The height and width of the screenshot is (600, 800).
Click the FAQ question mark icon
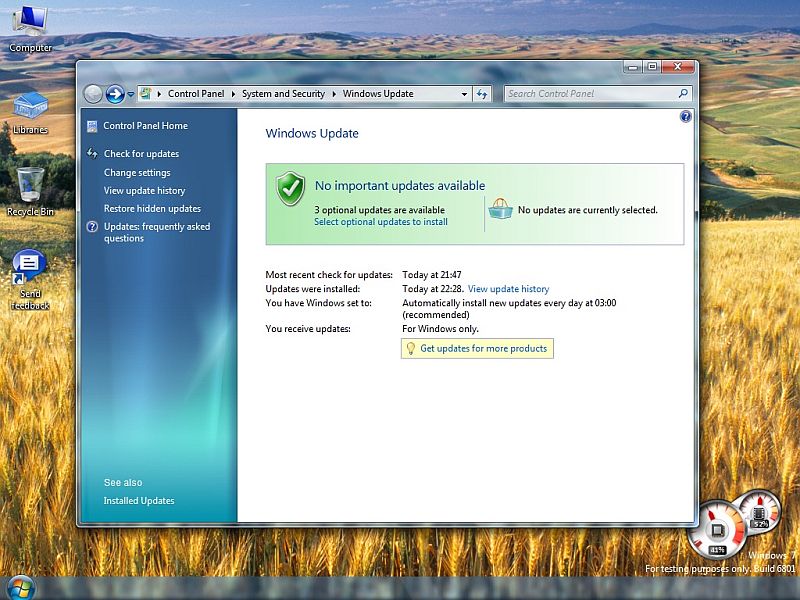(x=92, y=227)
